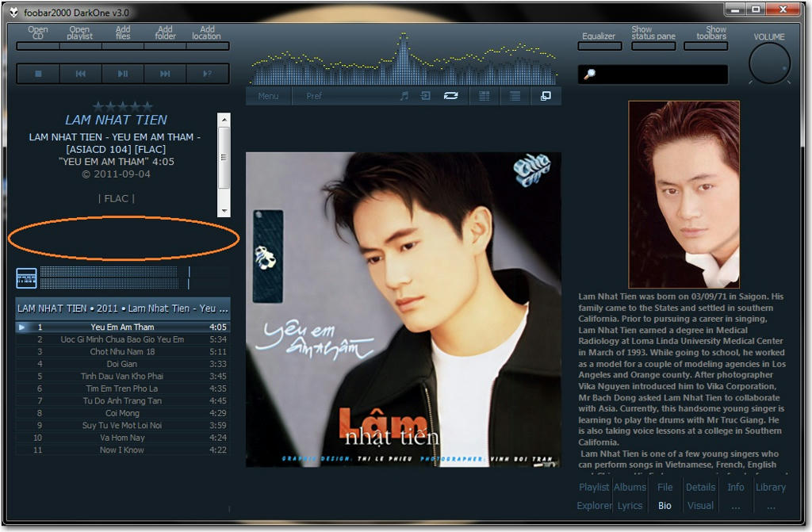Select track 1 Yeu Em Am Tham
The image size is (812, 532).
click(123, 327)
